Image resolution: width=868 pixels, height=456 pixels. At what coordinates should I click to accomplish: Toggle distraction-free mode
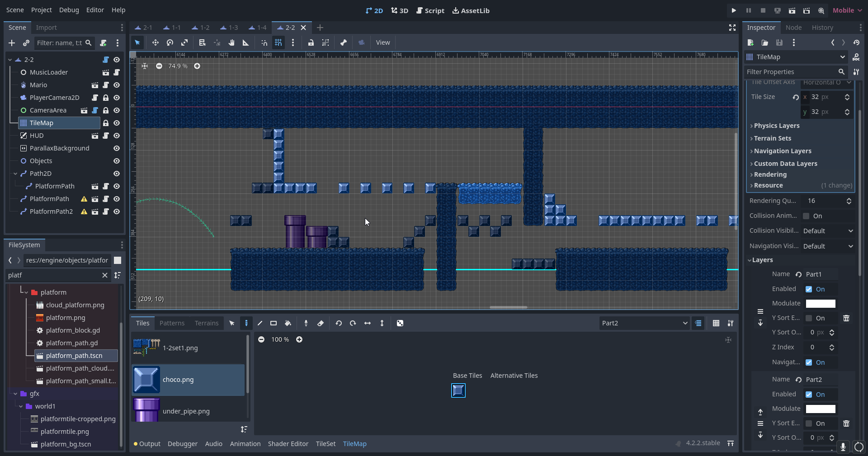click(x=732, y=28)
